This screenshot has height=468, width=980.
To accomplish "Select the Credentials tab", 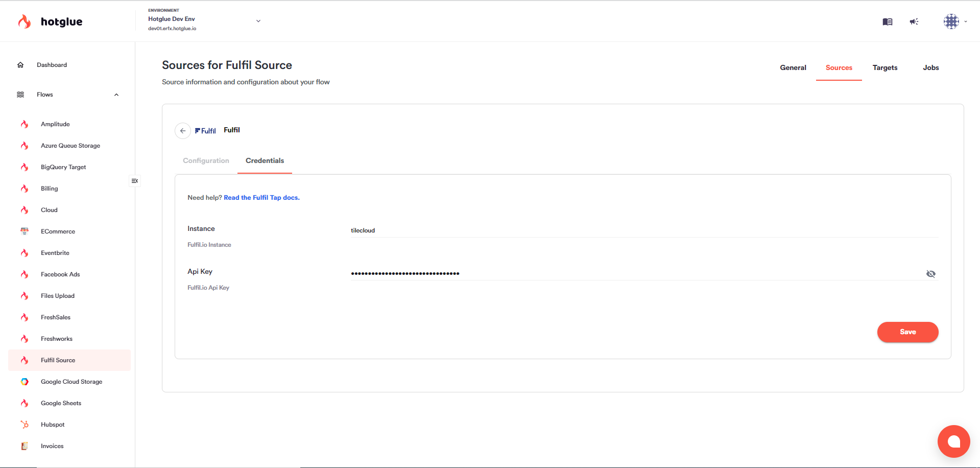I will [265, 160].
